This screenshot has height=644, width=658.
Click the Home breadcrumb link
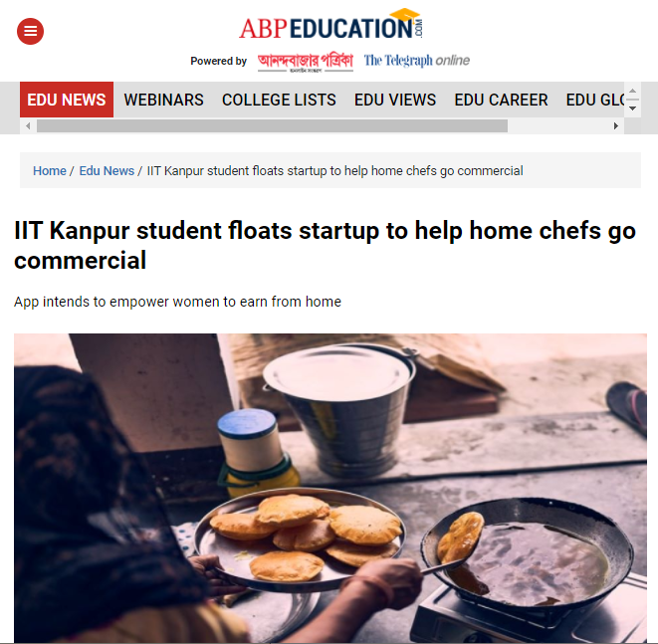(x=50, y=171)
